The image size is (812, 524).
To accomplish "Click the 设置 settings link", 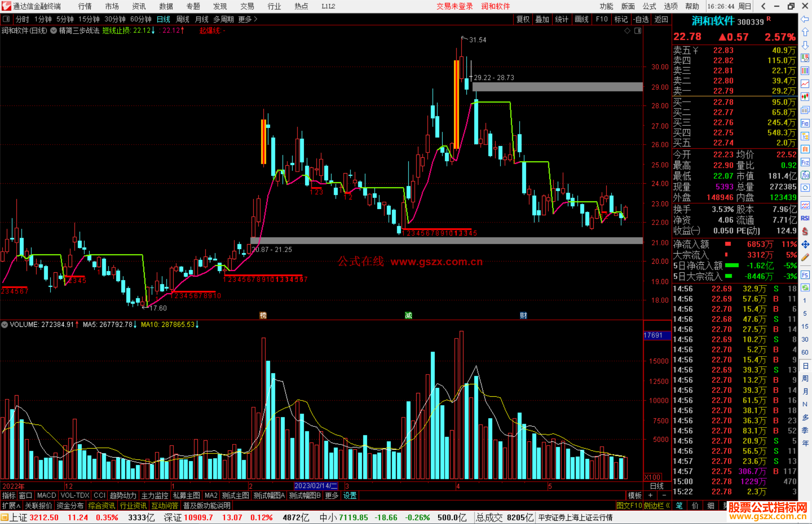I will [350, 495].
